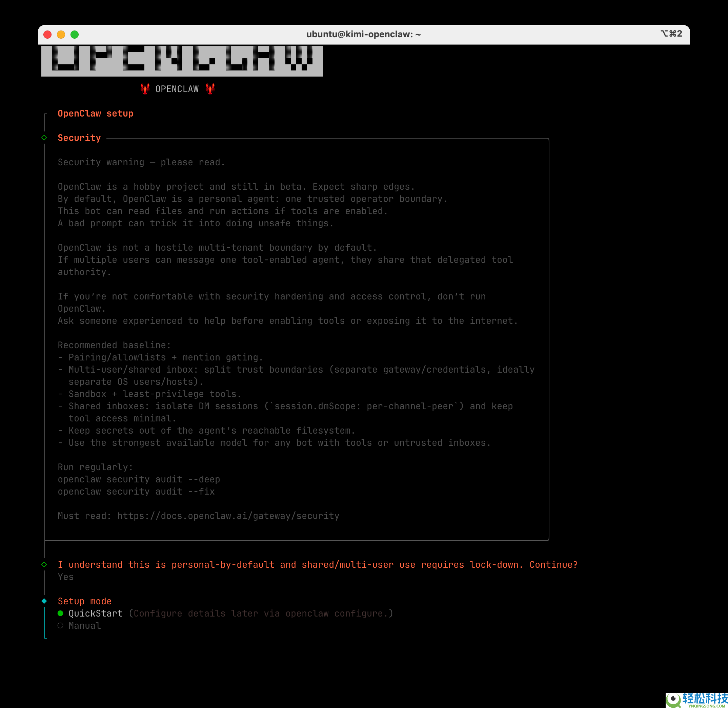Click 'Keep secrets out of the agent's' line
The height and width of the screenshot is (708, 728).
pyautogui.click(x=206, y=431)
